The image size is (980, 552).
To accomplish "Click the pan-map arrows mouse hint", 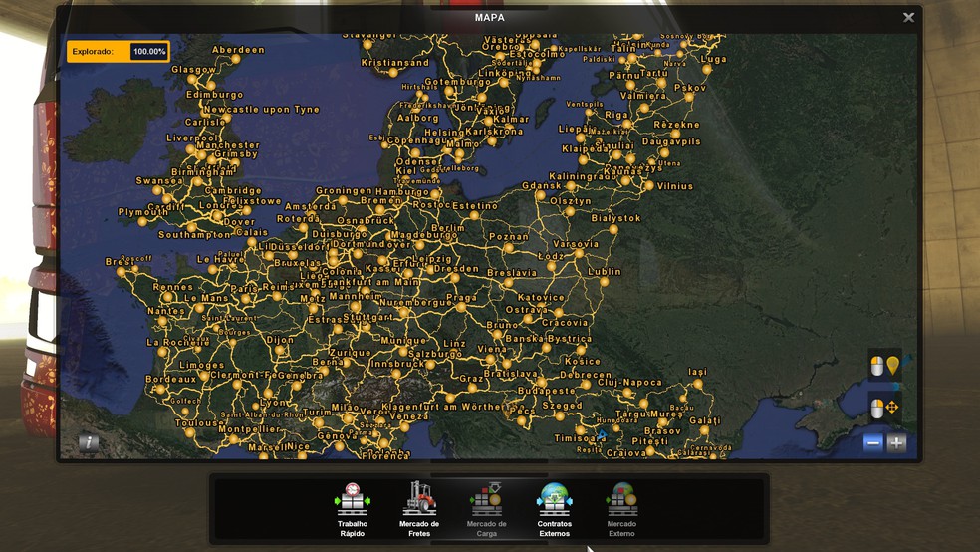I will pyautogui.click(x=884, y=408).
